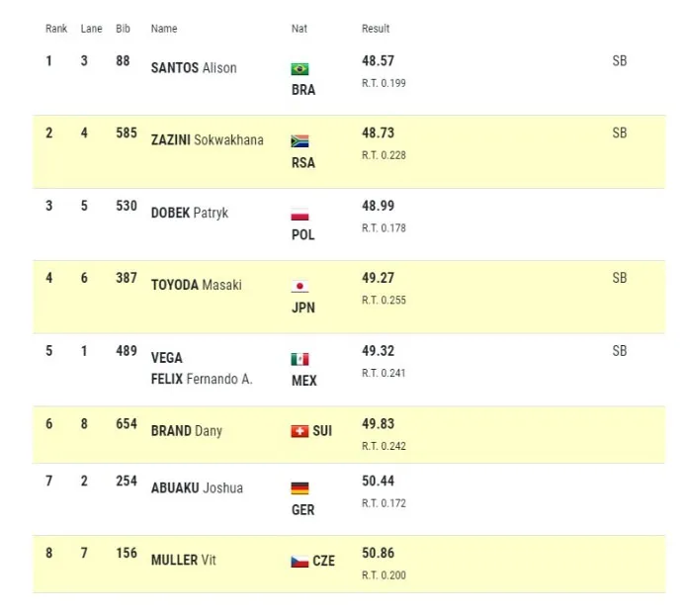Click the Mexico flag icon
The image size is (686, 616).
[x=300, y=359]
